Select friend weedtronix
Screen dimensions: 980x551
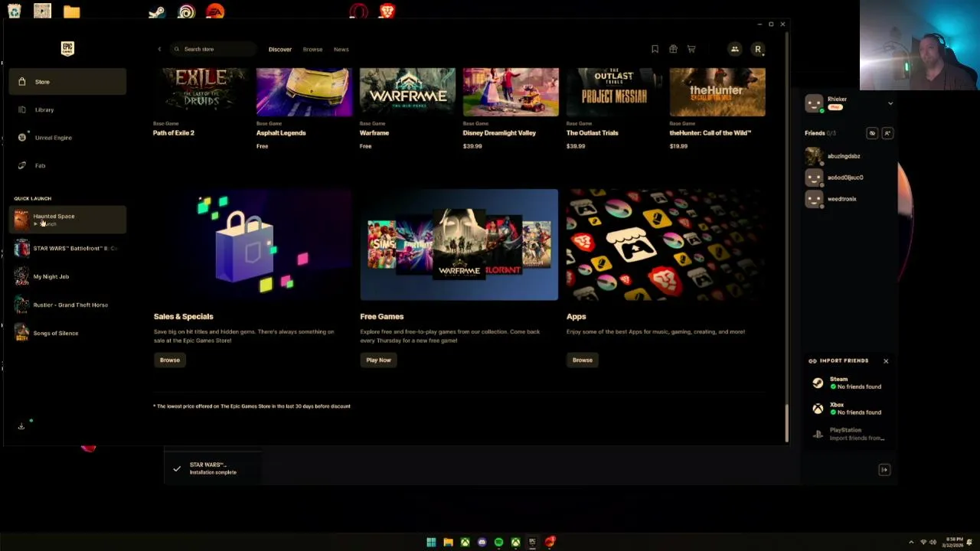pyautogui.click(x=848, y=199)
